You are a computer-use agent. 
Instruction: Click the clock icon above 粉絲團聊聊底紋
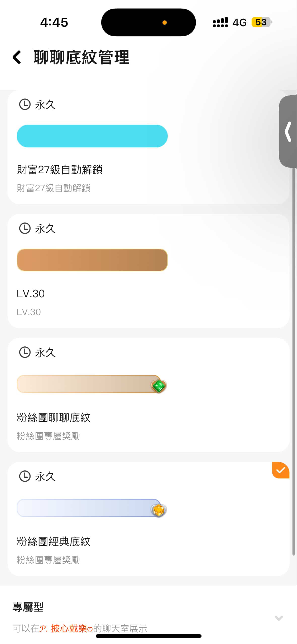tap(25, 352)
